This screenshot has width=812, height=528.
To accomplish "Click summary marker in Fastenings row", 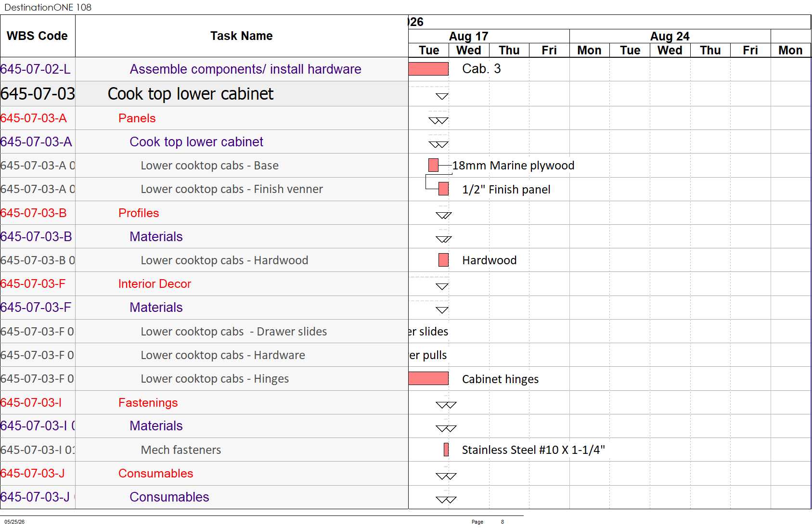I will (x=446, y=405).
